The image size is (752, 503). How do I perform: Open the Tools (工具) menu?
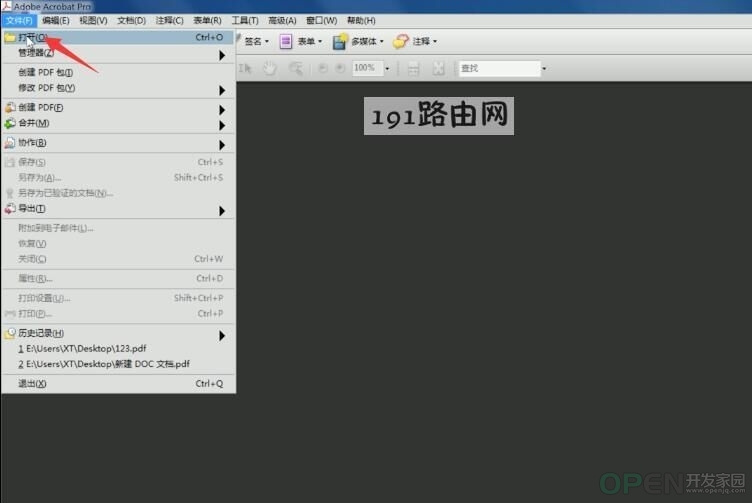pyautogui.click(x=245, y=21)
